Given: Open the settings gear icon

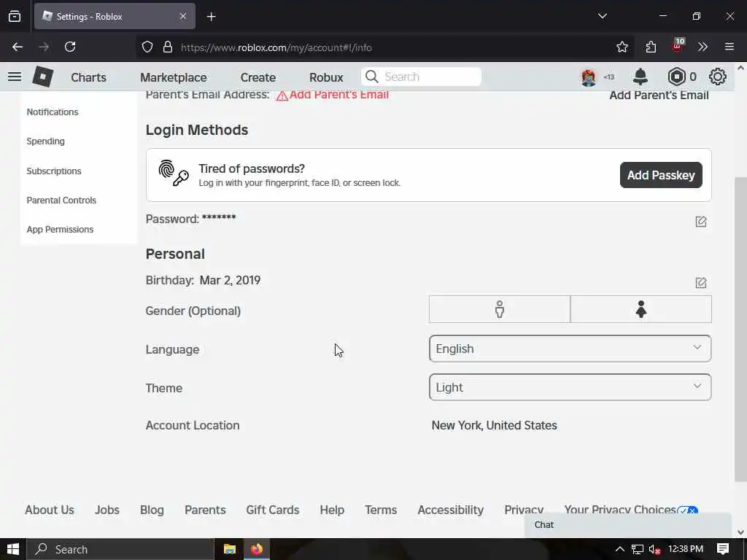Looking at the screenshot, I should point(718,77).
